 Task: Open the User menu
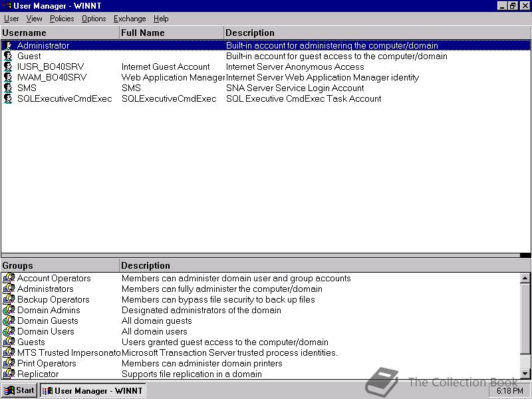(x=11, y=19)
